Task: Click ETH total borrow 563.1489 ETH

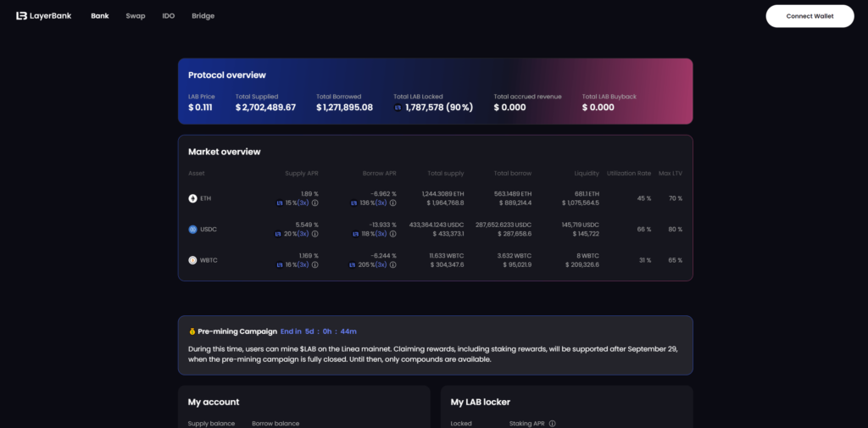Action: 513,194
